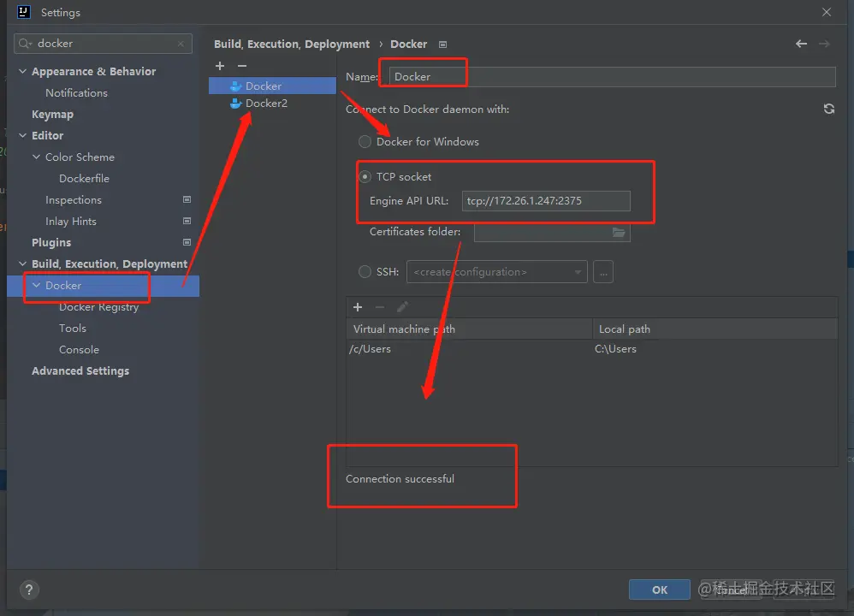854x616 pixels.
Task: Click the IntelliJ logo in title bar
Action: 23,12
